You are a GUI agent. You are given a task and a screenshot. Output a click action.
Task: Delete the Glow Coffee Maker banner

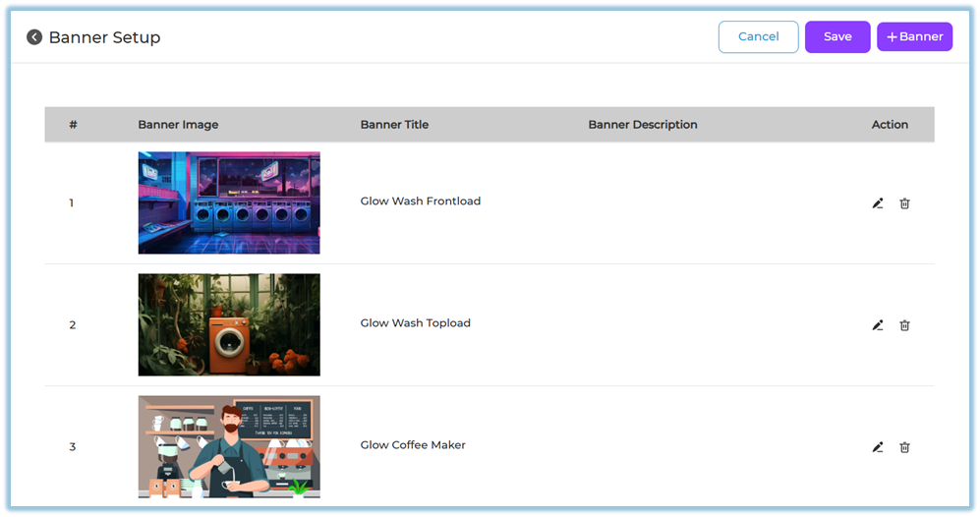[904, 447]
